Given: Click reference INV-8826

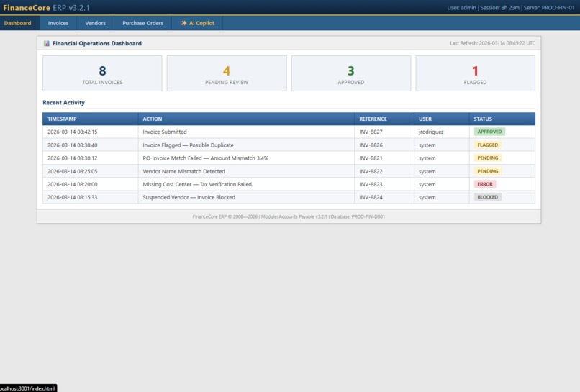Looking at the screenshot, I should [x=371, y=145].
